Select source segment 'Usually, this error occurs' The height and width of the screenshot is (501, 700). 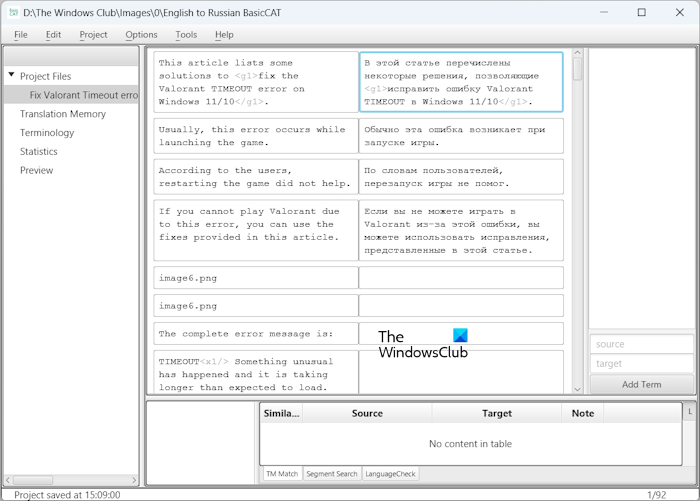(256, 136)
